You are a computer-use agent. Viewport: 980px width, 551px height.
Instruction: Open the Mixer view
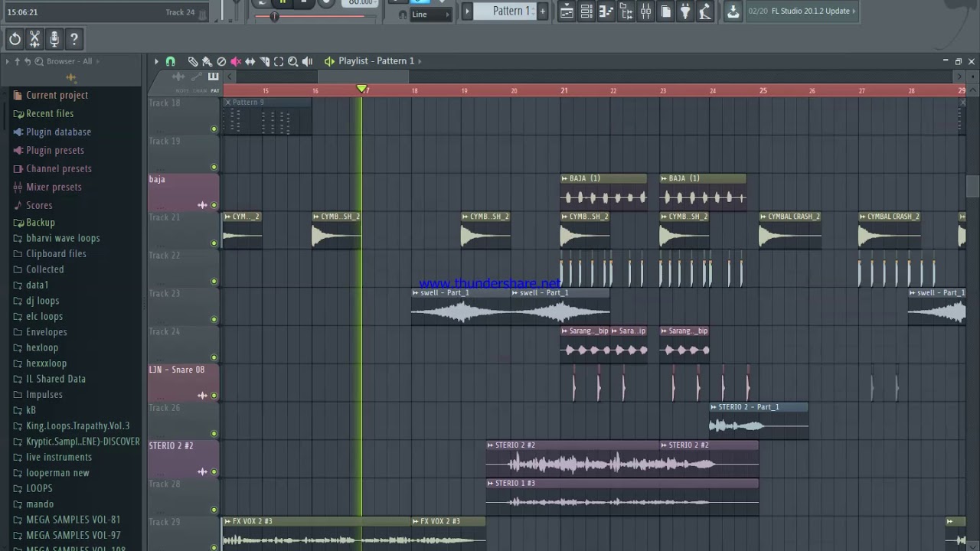coord(646,11)
